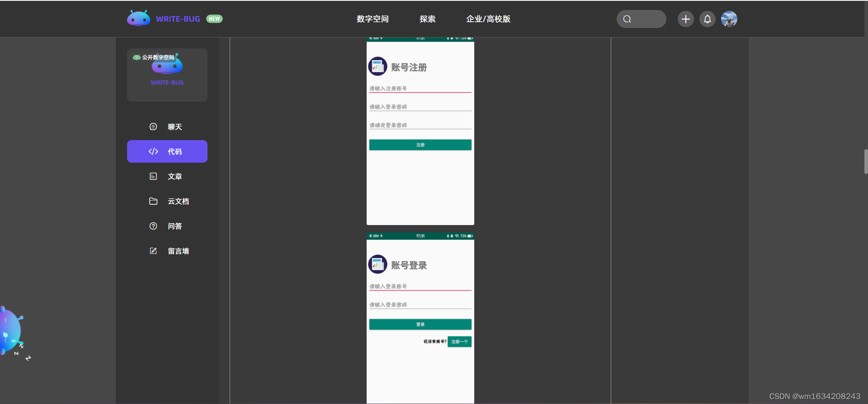This screenshot has height=404, width=868.
Task: Click the plus create button
Action: coord(685,19)
